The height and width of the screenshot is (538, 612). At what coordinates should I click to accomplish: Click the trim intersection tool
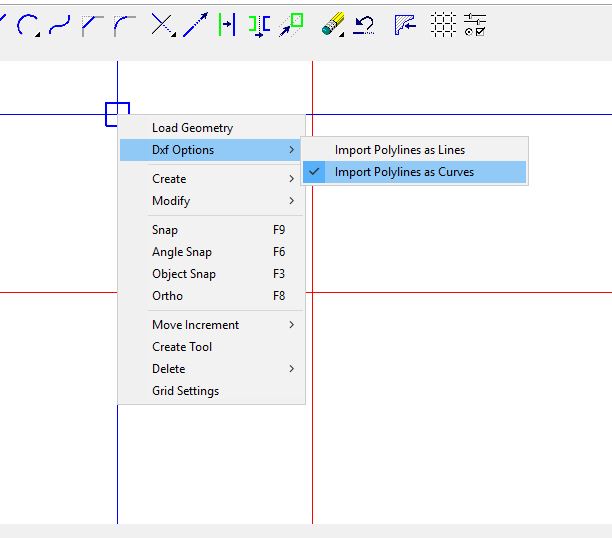click(161, 25)
